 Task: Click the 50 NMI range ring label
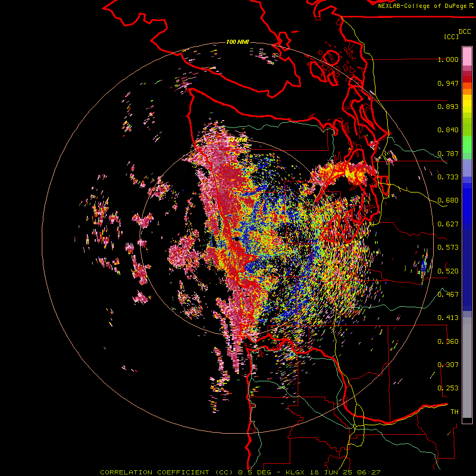237,140
